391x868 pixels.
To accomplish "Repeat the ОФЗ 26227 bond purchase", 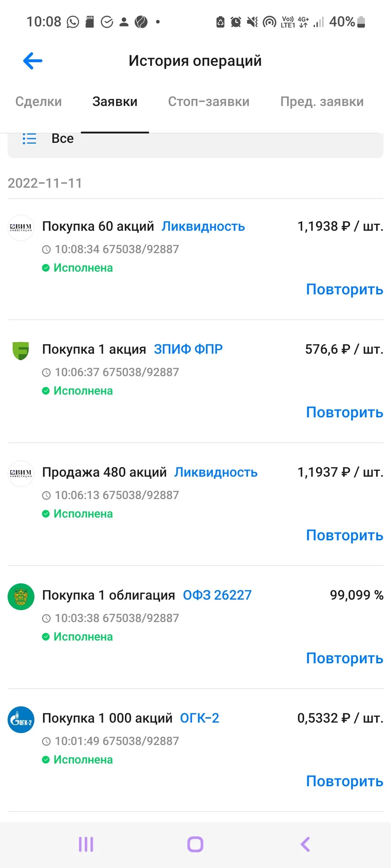I will (x=345, y=658).
